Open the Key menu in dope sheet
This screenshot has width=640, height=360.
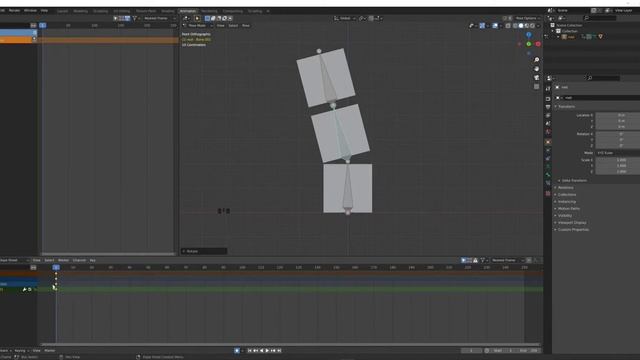pos(93,260)
